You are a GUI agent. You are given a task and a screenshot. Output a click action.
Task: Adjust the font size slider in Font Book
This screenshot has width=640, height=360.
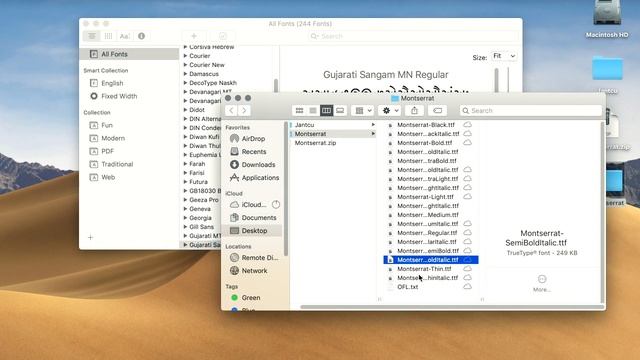508,80
